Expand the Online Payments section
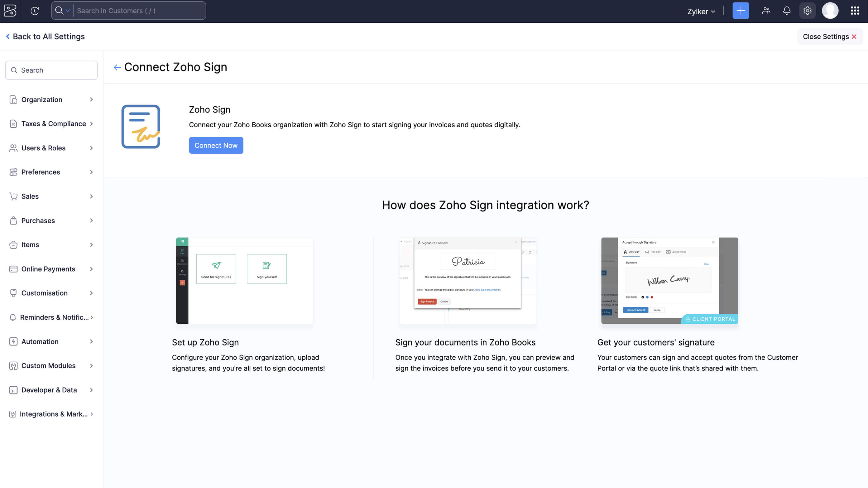868x488 pixels. point(51,269)
